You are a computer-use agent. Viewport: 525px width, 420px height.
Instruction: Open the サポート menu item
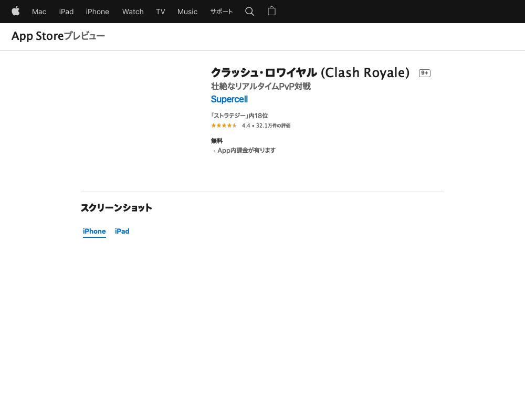coord(221,12)
